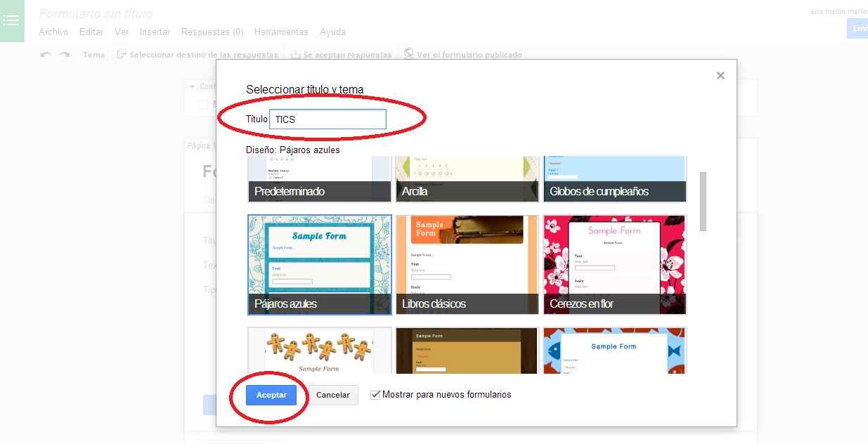The image size is (868, 444).
Task: Collapse the configuration section arrow
Action: 193,87
